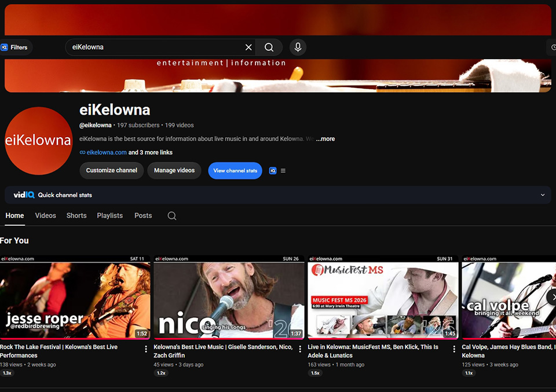Click the vidIQ logo in stats bar

24,195
